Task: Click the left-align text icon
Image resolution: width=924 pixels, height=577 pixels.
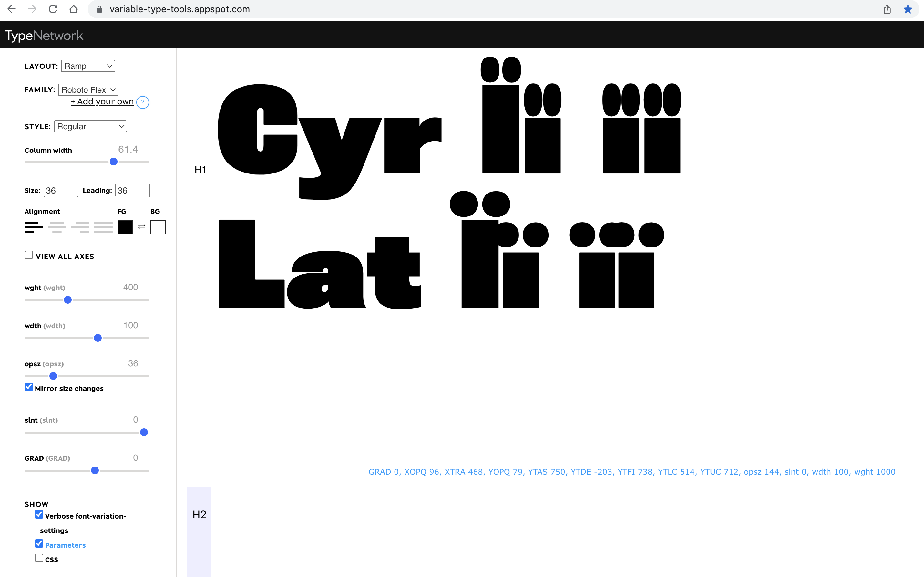Action: pyautogui.click(x=34, y=227)
